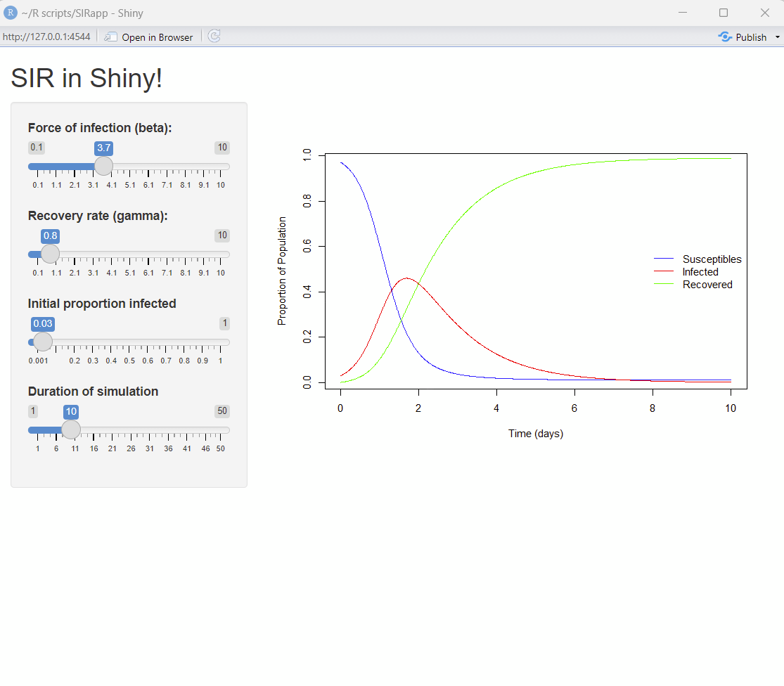Click the duration slider max label 50
The image size is (784, 686).
tap(222, 411)
